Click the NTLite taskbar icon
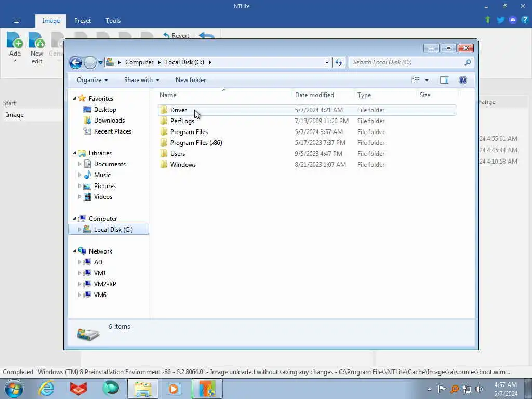The height and width of the screenshot is (399, 532). pyautogui.click(x=207, y=389)
